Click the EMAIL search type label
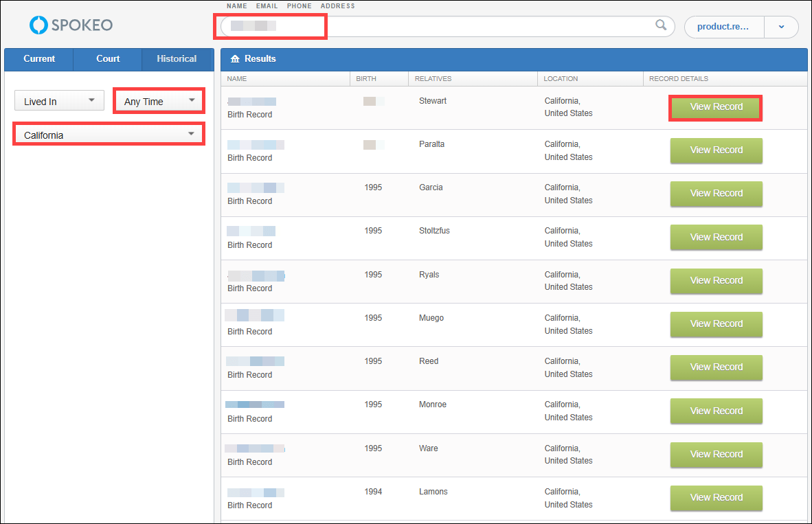 click(267, 6)
